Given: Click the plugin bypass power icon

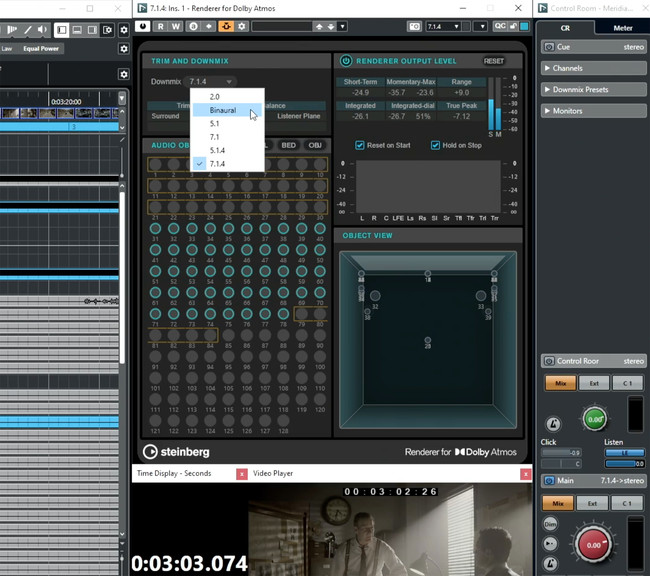Looking at the screenshot, I should coord(144,26).
